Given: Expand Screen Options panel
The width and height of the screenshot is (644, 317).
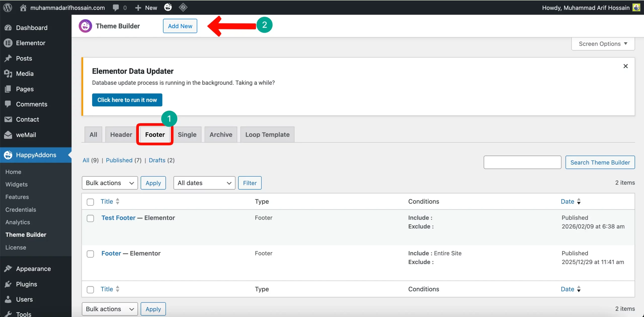Looking at the screenshot, I should [603, 44].
